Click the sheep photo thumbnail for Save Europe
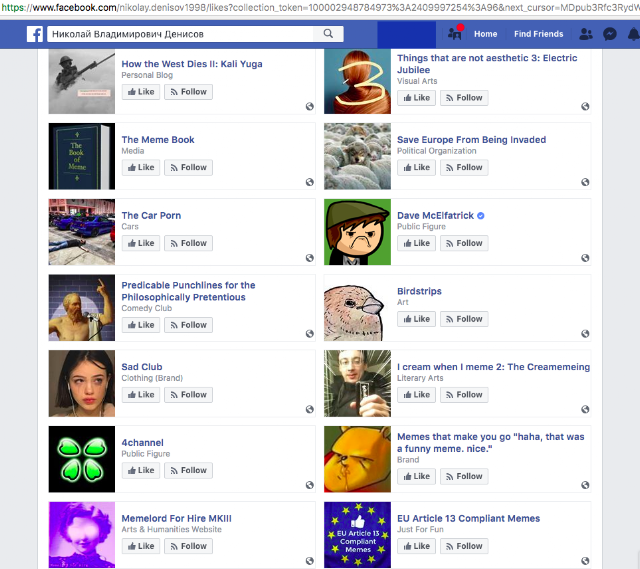Viewport: 640px width, 569px height. pos(357,156)
